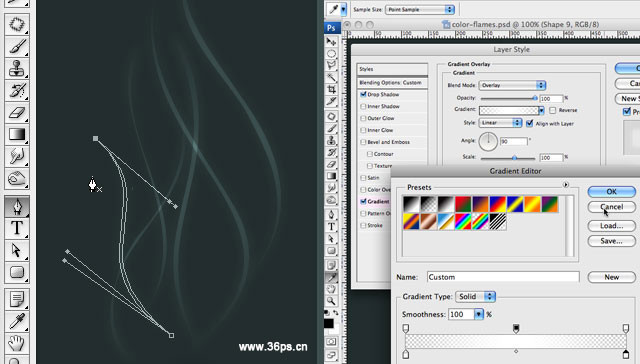Click the Angle value field
This screenshot has width=640, height=364.
[x=514, y=142]
